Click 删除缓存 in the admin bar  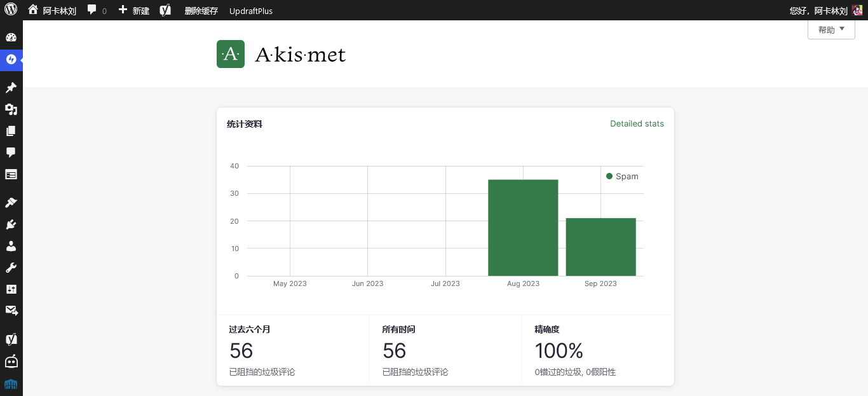pos(201,11)
